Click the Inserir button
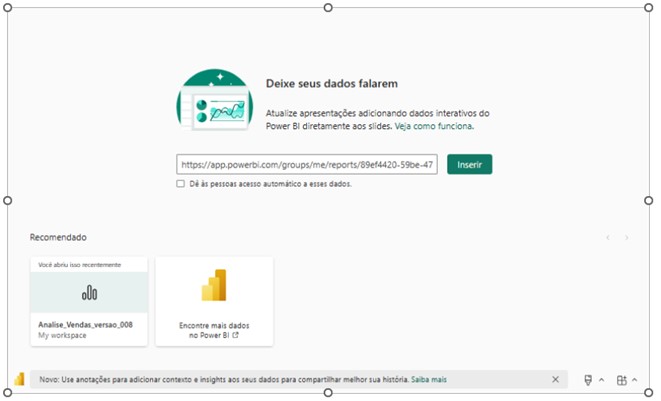The image size is (661, 401). 469,164
